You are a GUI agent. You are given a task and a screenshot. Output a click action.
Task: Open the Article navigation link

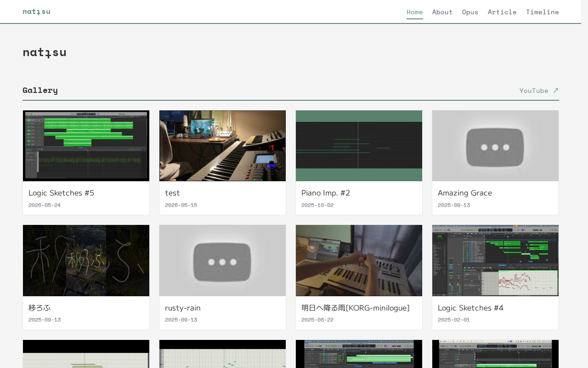[x=502, y=12]
